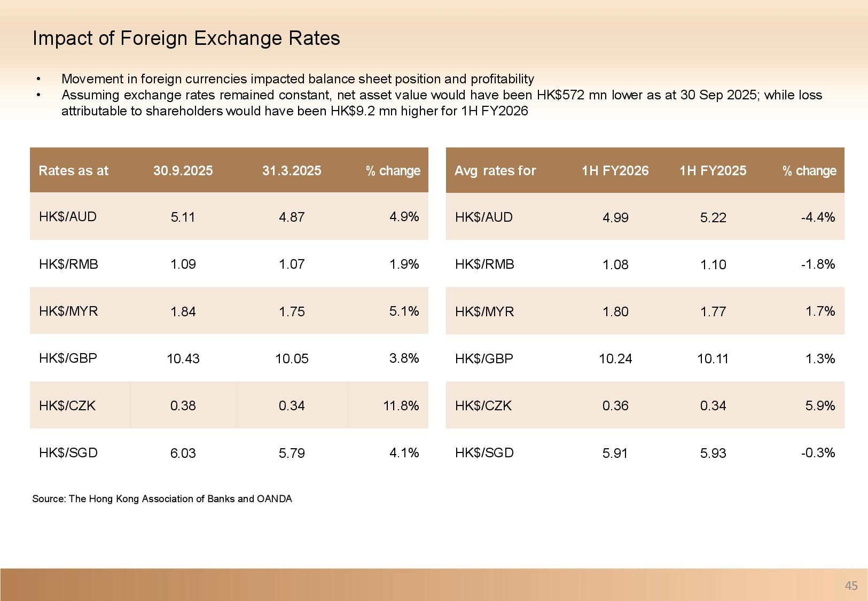868x601 pixels.
Task: Click the HK$/CZK 11.8% change cell
Action: [401, 405]
